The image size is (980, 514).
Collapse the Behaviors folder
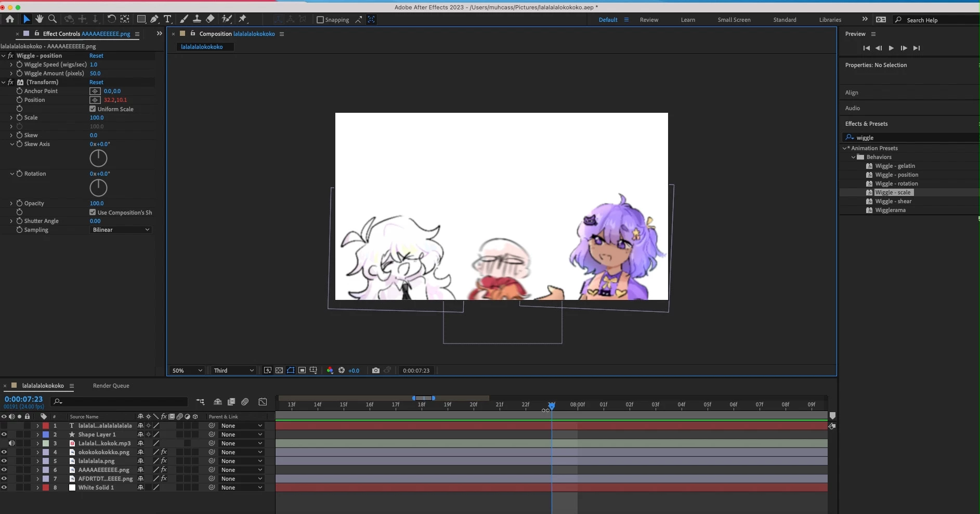coord(853,157)
